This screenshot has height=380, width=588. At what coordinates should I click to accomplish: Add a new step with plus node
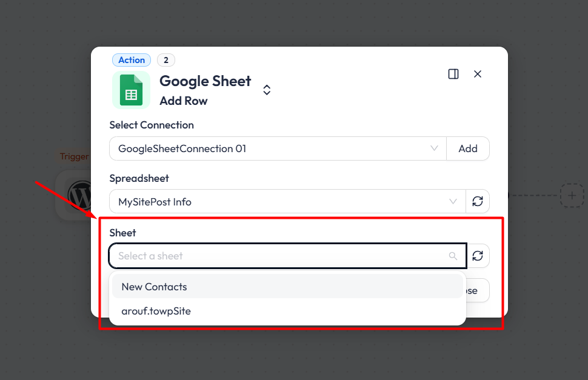572,195
